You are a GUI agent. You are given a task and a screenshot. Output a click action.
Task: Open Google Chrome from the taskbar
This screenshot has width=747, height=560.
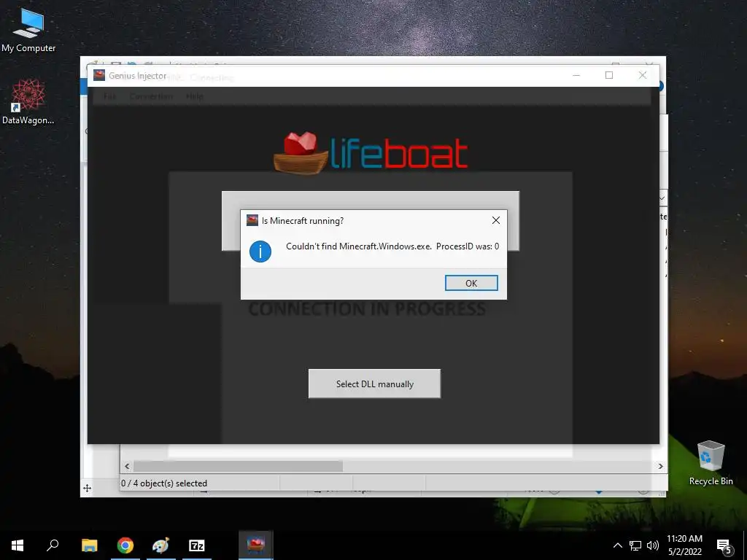(125, 545)
